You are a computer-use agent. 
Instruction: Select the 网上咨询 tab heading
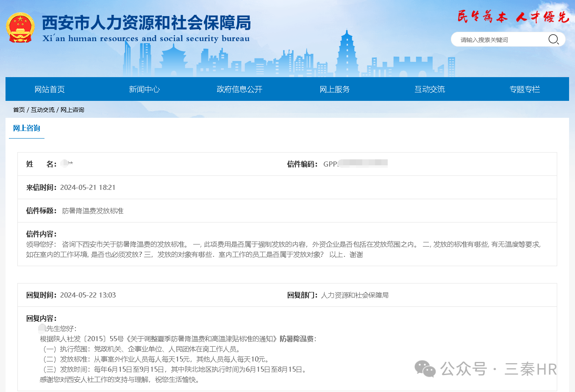point(27,128)
